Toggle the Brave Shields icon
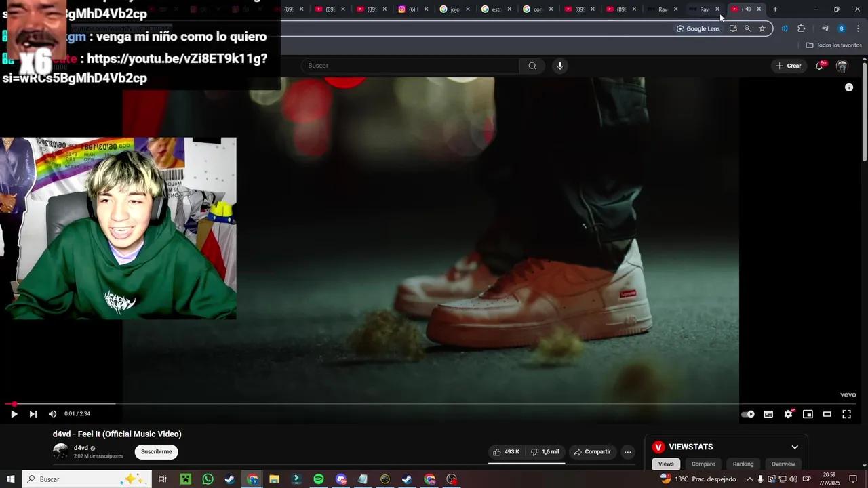The width and height of the screenshot is (868, 488). [x=785, y=28]
